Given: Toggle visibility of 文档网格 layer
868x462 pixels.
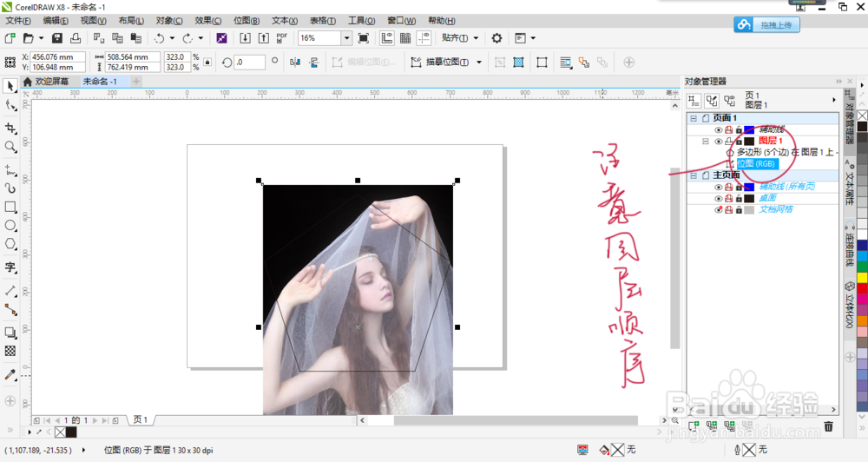Looking at the screenshot, I should (719, 210).
